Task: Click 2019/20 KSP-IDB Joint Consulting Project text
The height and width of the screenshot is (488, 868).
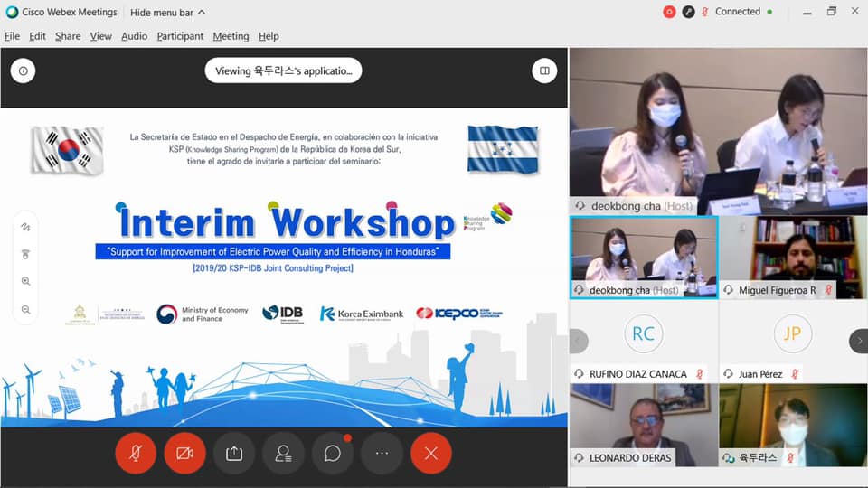Action: click(x=273, y=268)
